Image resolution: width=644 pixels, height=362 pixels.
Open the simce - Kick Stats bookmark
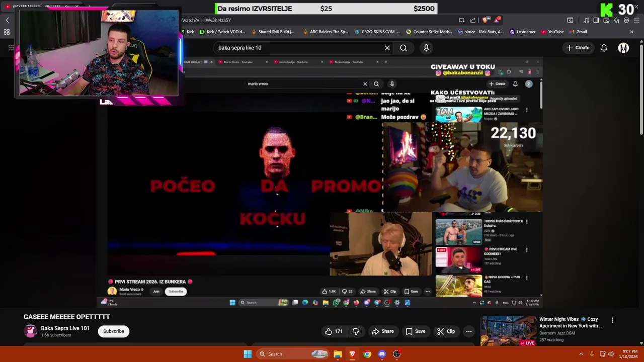point(480,32)
